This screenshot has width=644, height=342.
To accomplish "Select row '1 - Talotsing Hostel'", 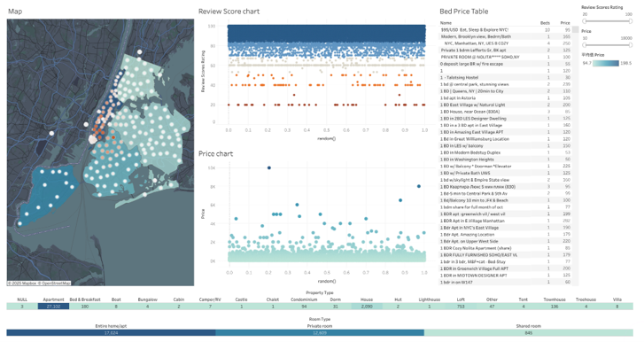I will (505, 78).
